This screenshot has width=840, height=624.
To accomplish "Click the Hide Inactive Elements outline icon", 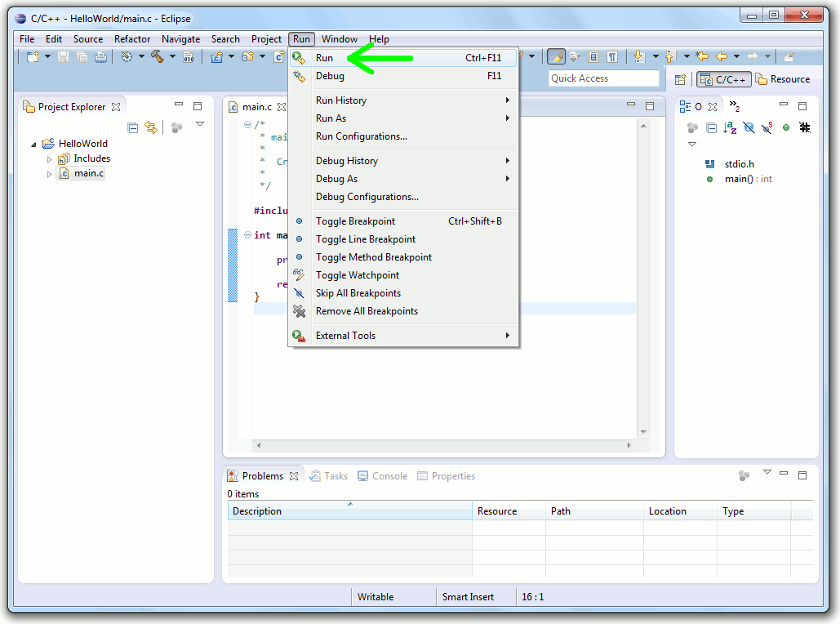I will coord(805,127).
